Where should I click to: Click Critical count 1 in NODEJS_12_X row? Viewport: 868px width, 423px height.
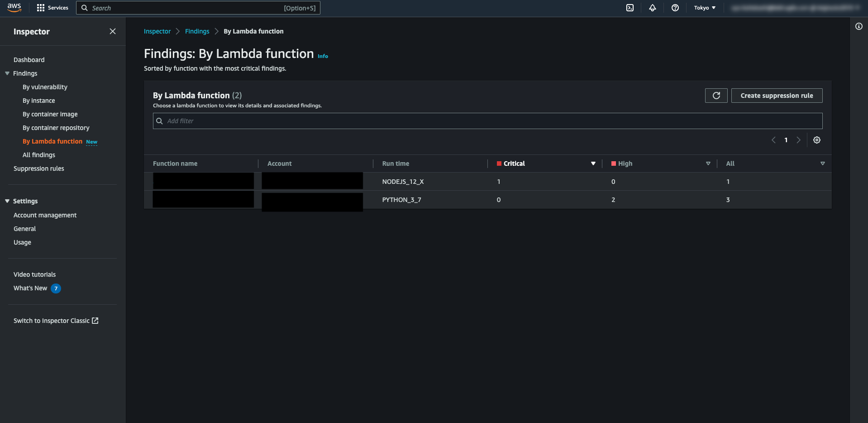[499, 182]
